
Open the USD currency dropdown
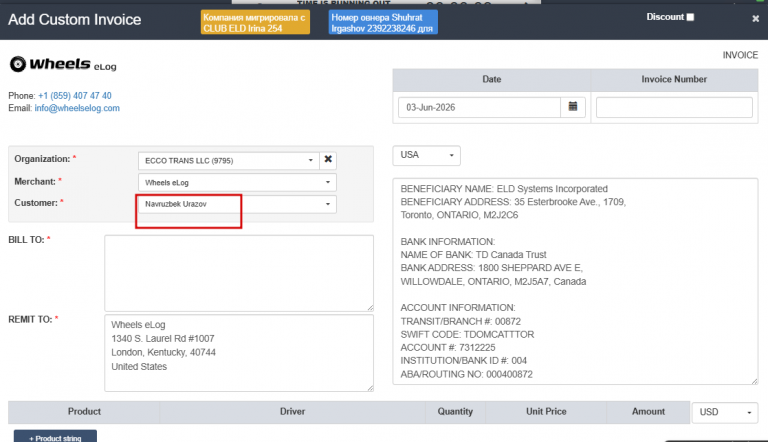(725, 412)
